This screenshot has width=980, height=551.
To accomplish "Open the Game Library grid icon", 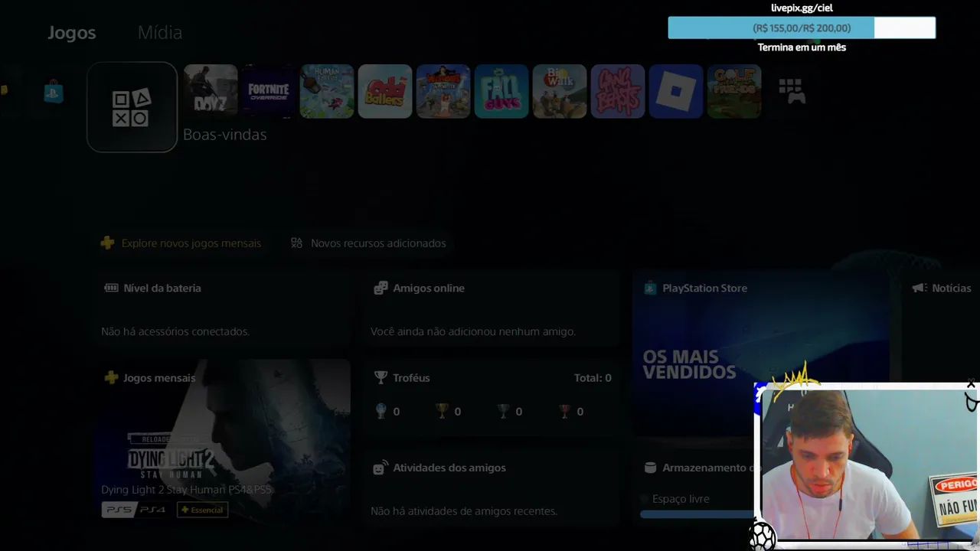I will 792,91.
